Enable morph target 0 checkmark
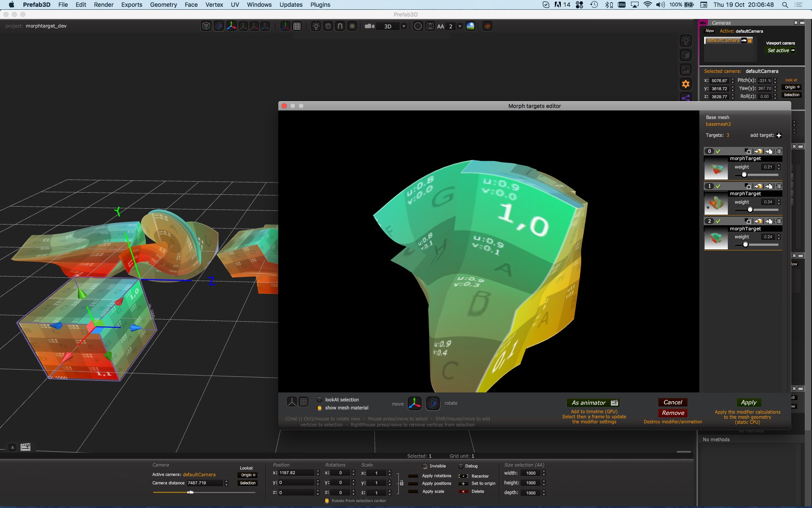This screenshot has width=812, height=508. pos(718,151)
